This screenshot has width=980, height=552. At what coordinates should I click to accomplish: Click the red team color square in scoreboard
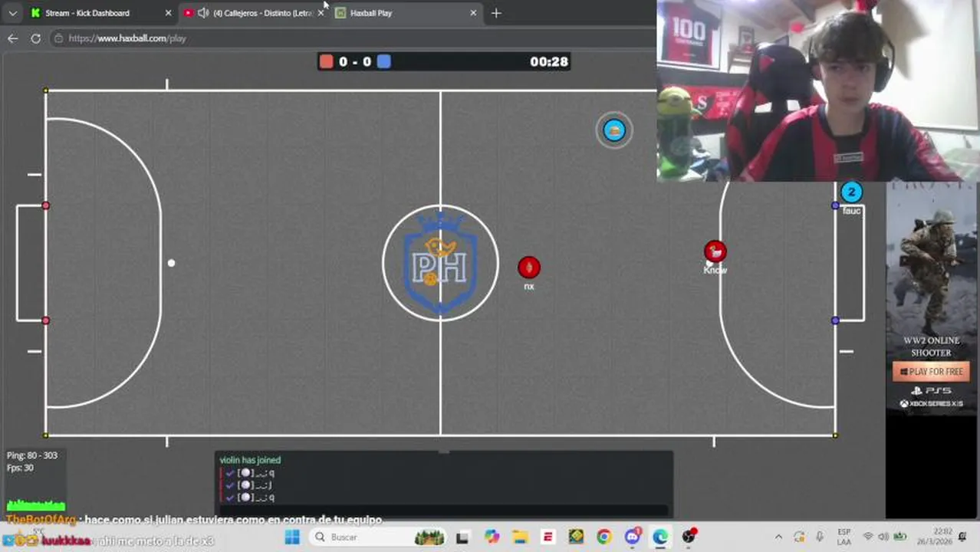[x=327, y=62]
